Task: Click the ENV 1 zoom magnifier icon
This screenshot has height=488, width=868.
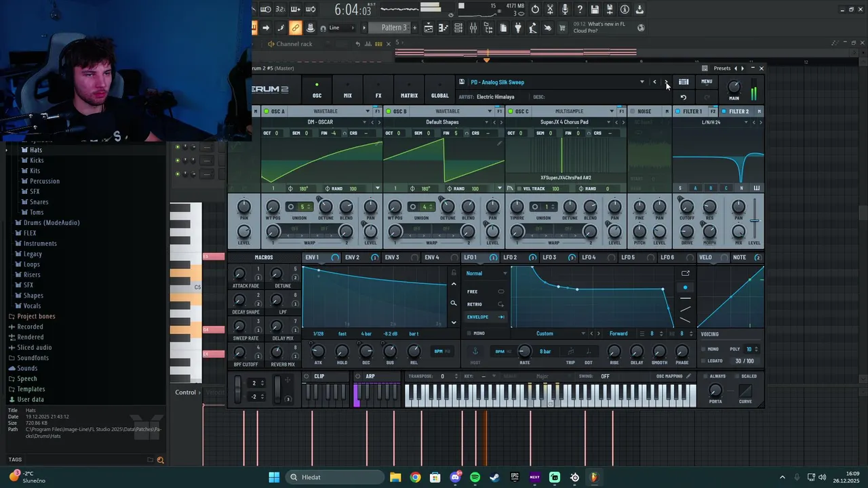Action: point(454,303)
